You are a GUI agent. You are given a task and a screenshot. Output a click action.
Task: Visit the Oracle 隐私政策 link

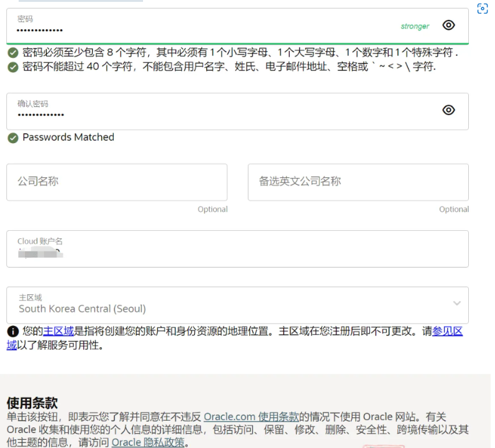click(148, 442)
